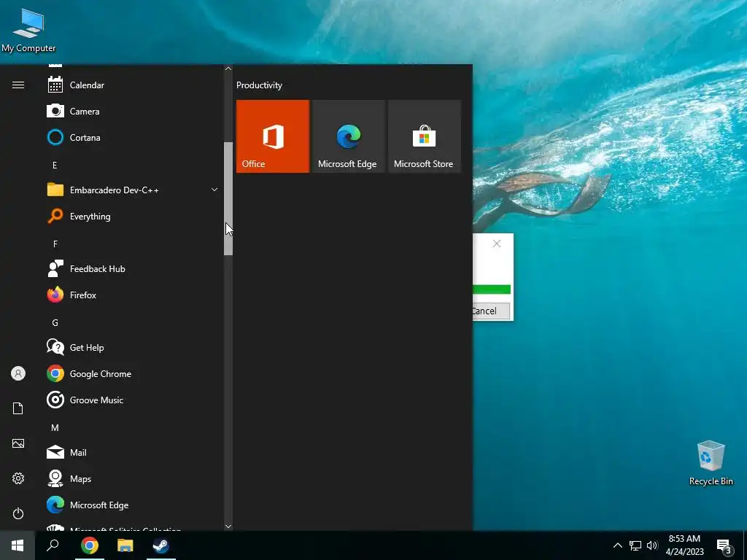747x560 pixels.
Task: Select the Recycle Bin desktop icon
Action: pos(711,462)
